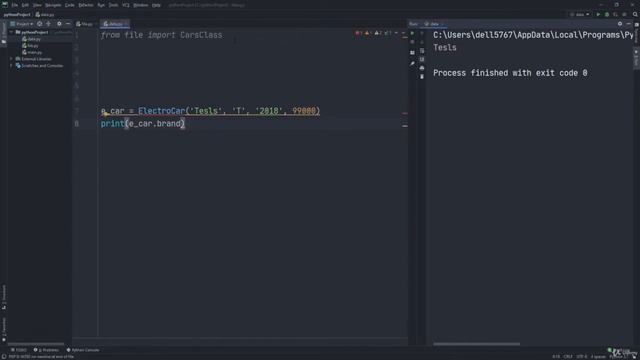Open the View menu
This screenshot has height=360, width=640.
pos(37,5)
